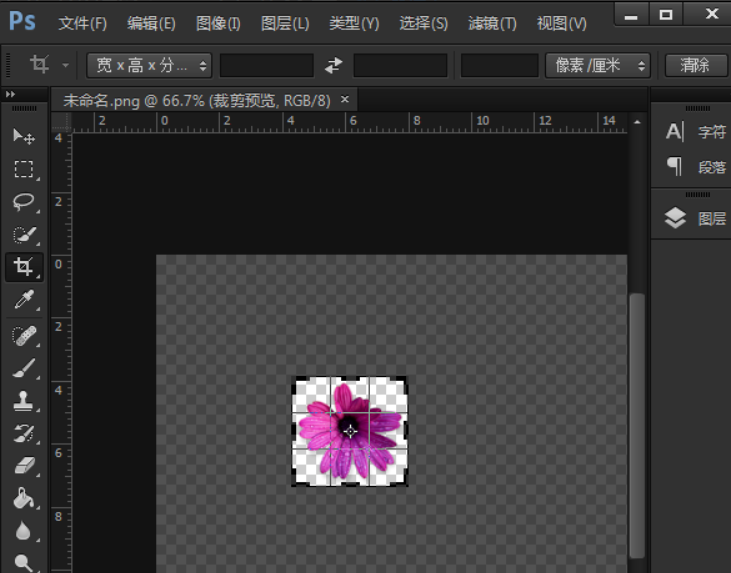Select the Crop tool in toolbox
The height and width of the screenshot is (573, 731).
click(24, 267)
